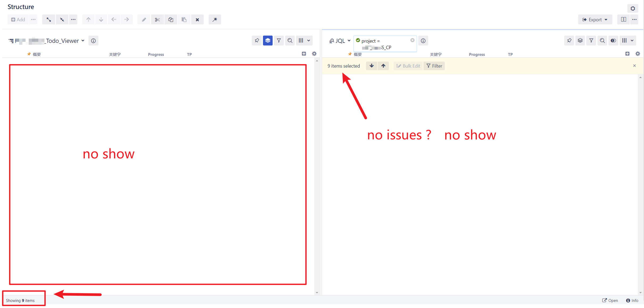Clear the JQL query with the X
This screenshot has height=308, width=644.
click(x=412, y=40)
